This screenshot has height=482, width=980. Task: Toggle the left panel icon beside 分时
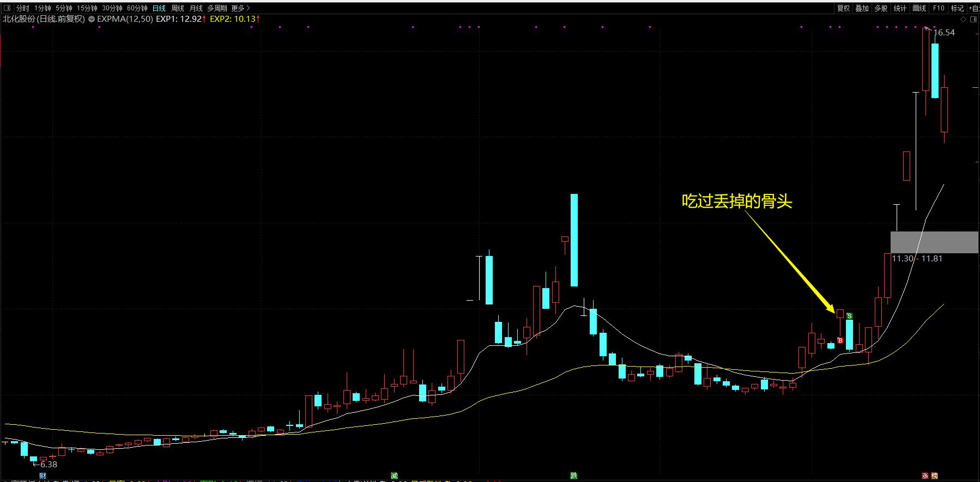click(7, 8)
